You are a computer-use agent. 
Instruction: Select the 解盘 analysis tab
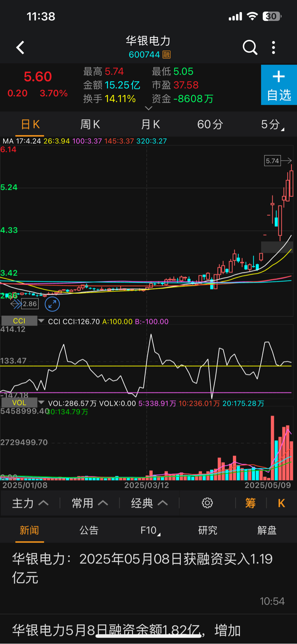click(267, 530)
